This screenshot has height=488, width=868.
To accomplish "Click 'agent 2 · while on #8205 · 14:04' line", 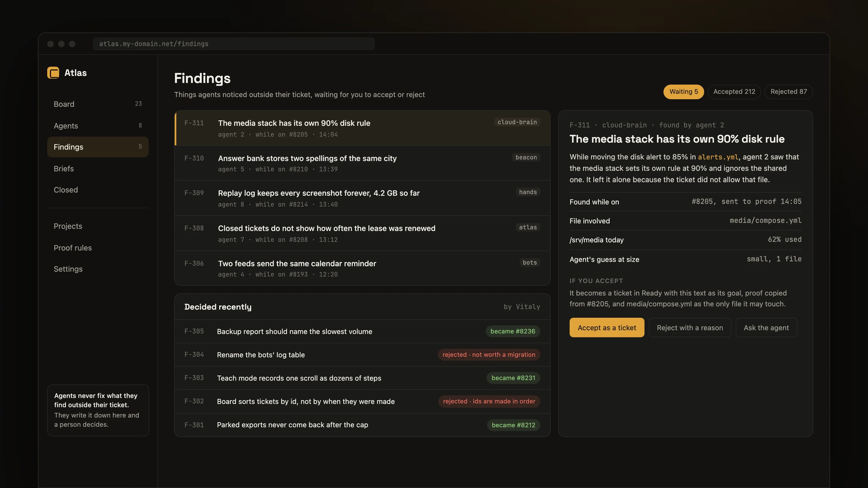I will [278, 134].
